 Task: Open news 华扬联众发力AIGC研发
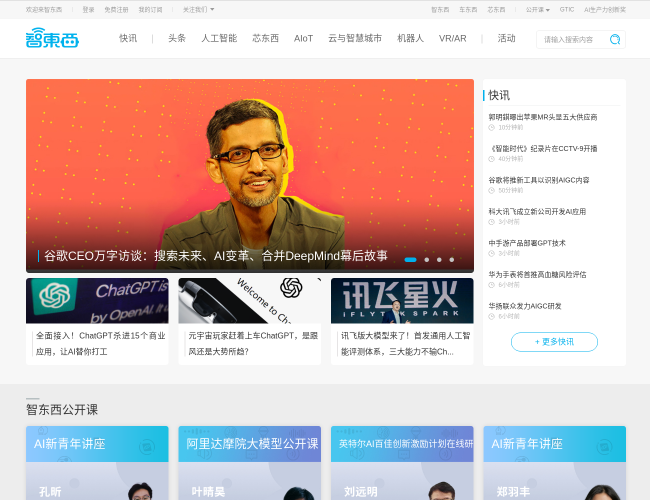[x=525, y=306]
